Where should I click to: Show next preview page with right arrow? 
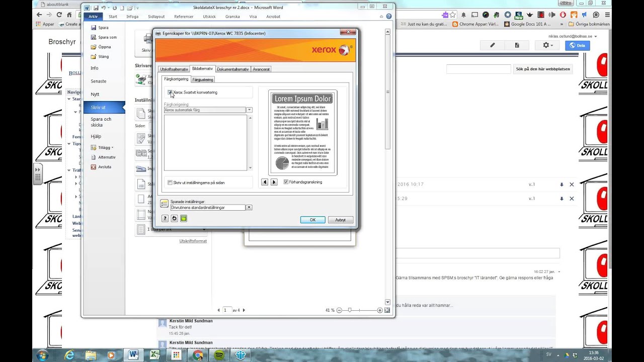[274, 182]
